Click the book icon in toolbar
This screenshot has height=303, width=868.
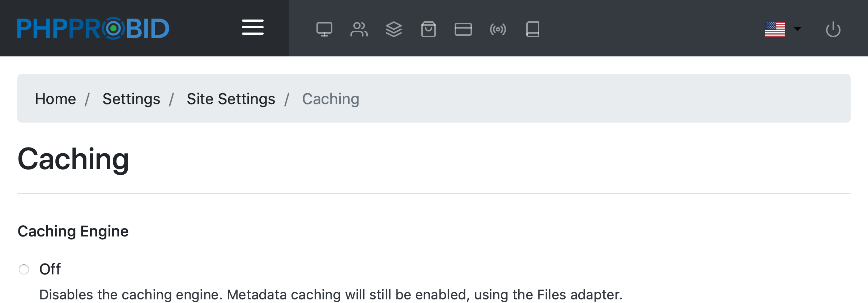tap(532, 29)
